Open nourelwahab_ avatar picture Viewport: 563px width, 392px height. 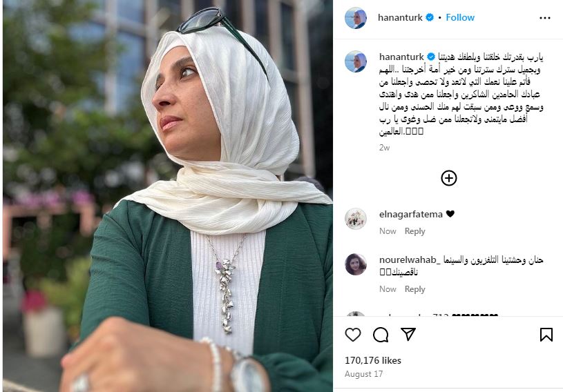click(x=356, y=264)
